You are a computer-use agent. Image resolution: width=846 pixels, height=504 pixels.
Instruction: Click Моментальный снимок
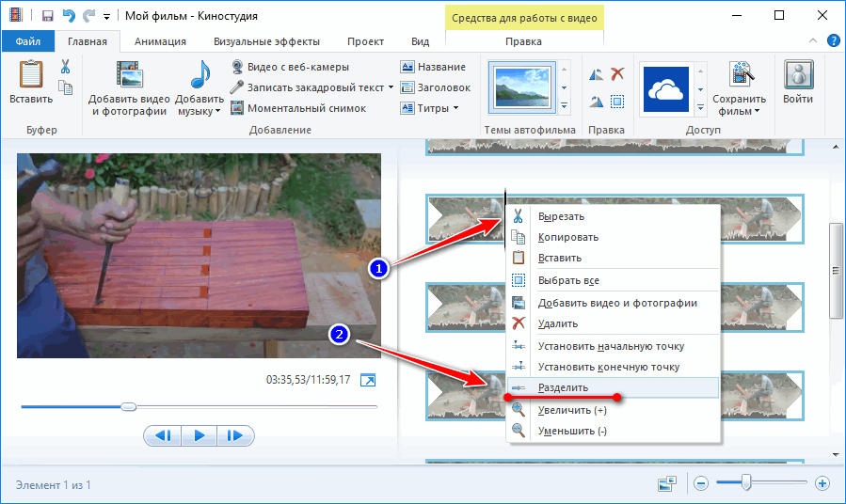click(x=298, y=108)
